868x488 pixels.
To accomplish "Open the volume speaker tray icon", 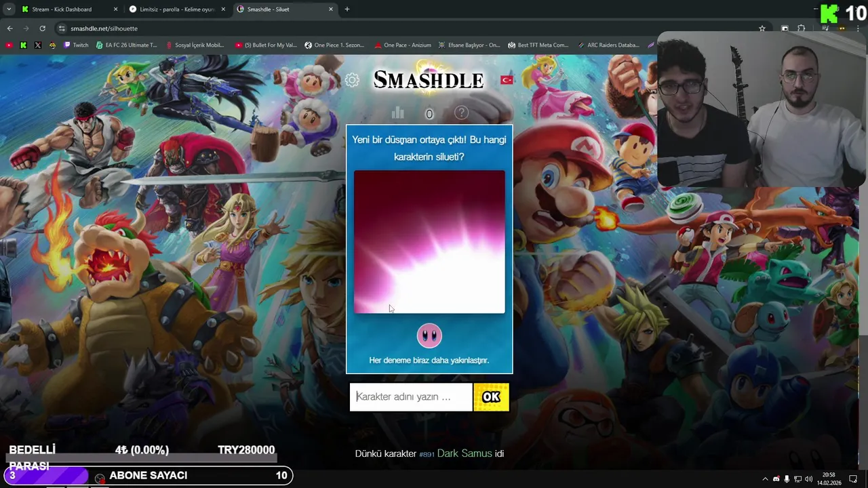I will click(x=809, y=479).
